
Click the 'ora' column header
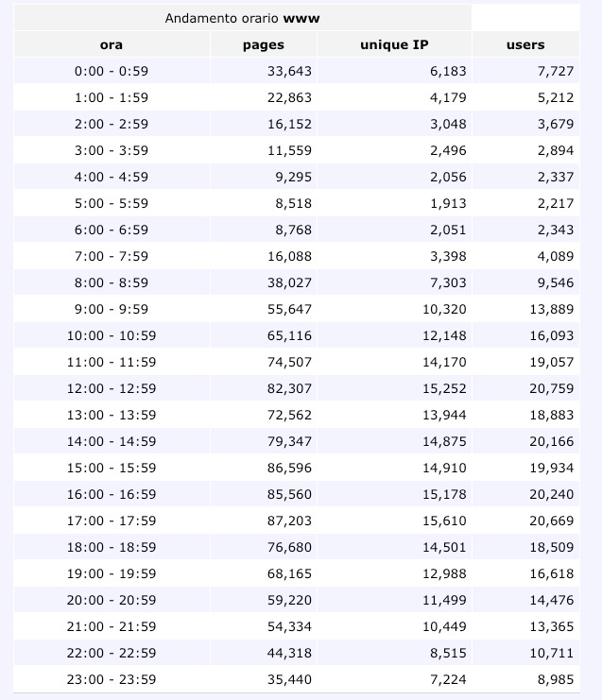point(112,44)
